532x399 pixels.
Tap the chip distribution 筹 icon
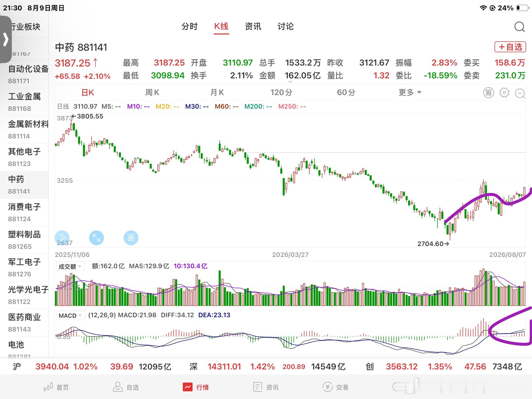[x=488, y=93]
